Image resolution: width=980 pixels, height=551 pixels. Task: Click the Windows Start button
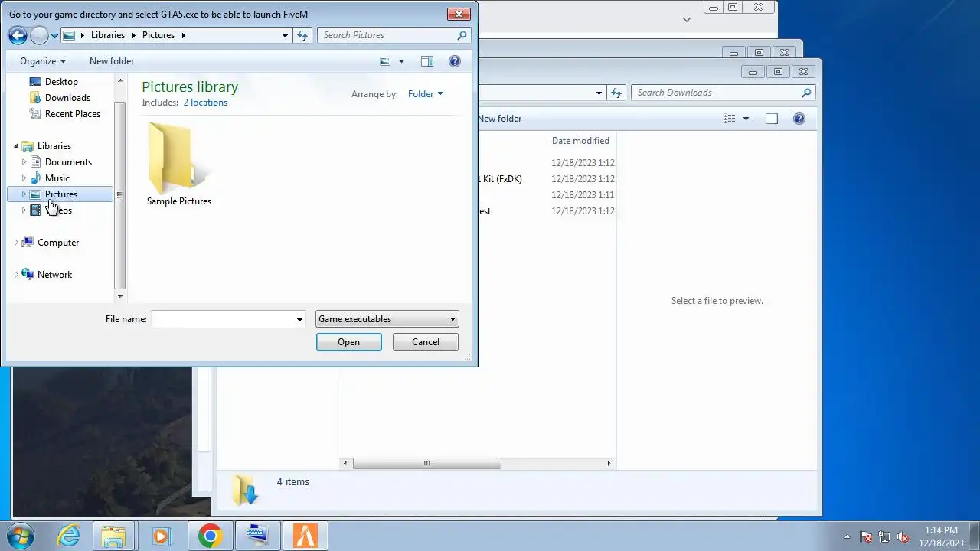point(21,536)
